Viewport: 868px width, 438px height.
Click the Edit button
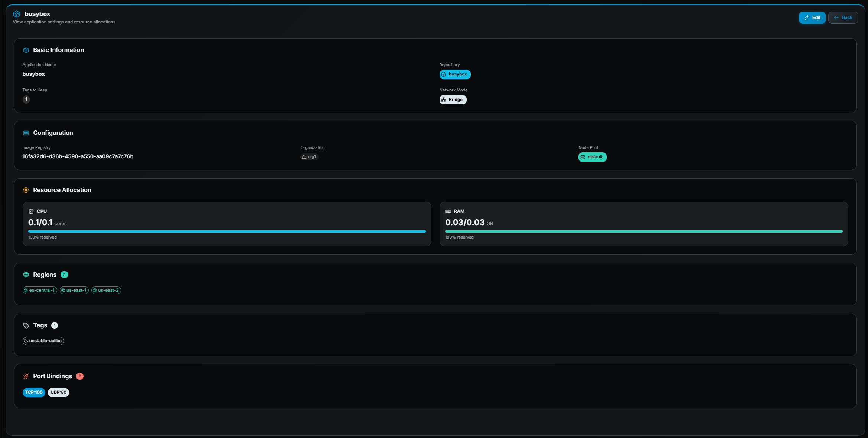(x=812, y=17)
